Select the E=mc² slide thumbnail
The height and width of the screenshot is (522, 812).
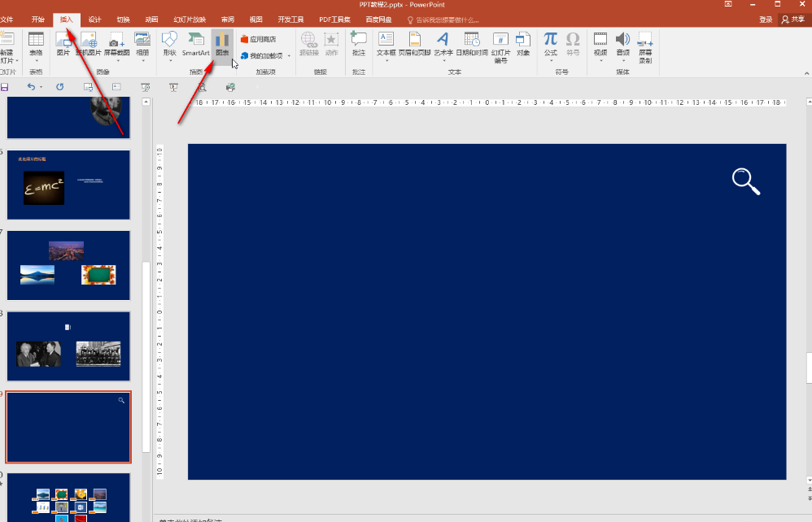[68, 185]
